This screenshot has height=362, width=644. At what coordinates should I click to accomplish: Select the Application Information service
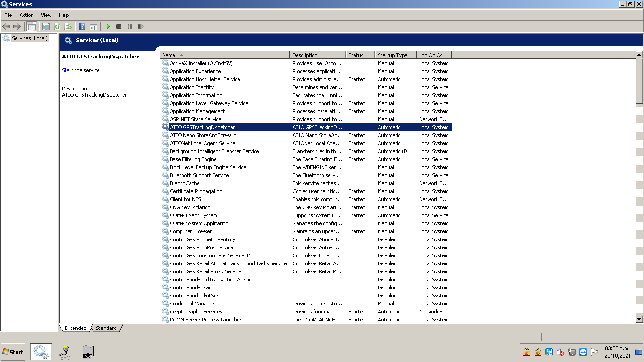306,95
